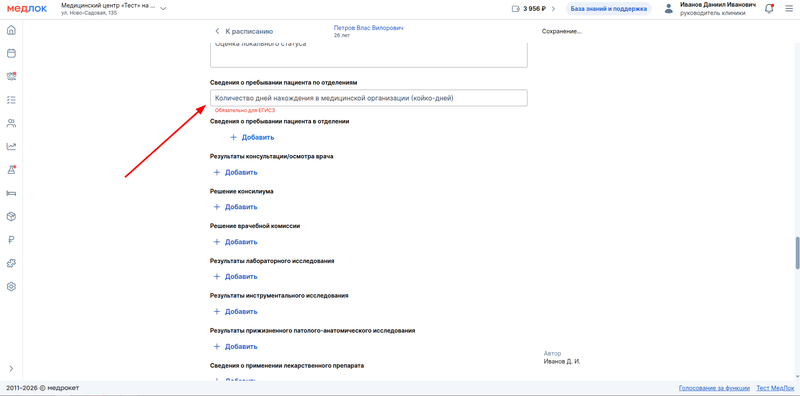
Task: Open the hospital bed icon in sidebar
Action: point(11,193)
